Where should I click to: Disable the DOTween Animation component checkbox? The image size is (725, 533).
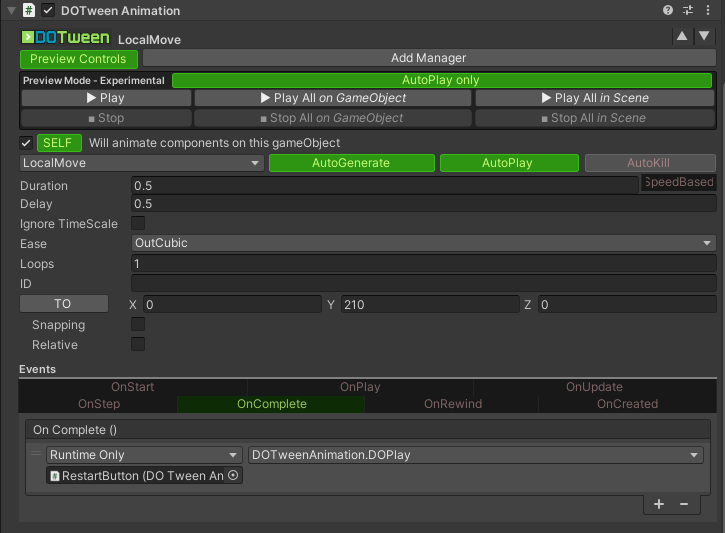pyautogui.click(x=48, y=10)
